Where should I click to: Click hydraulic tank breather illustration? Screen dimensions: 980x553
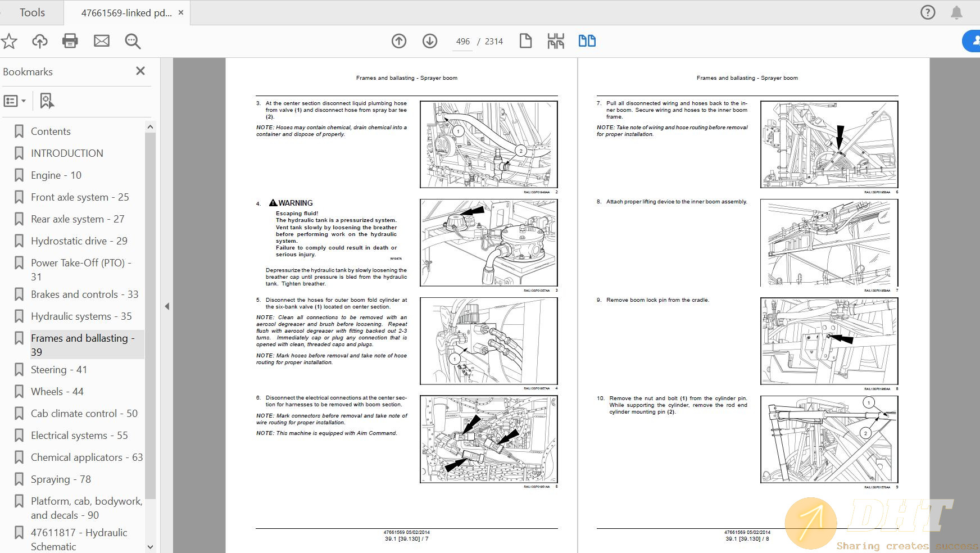pyautogui.click(x=489, y=243)
